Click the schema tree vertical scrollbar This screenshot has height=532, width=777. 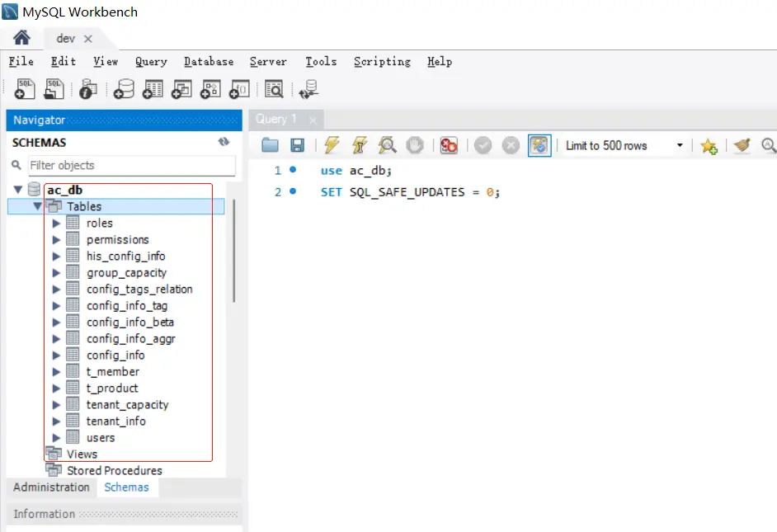234,251
